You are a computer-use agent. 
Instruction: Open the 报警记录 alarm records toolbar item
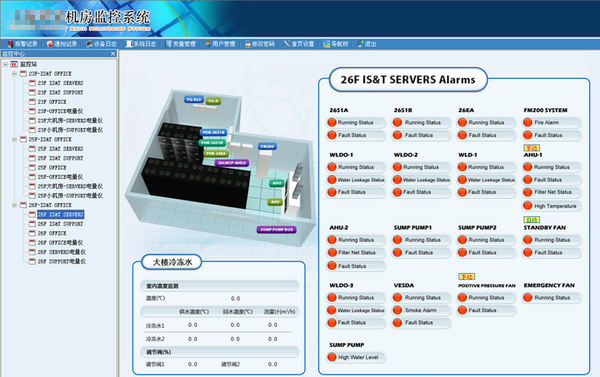(x=23, y=44)
